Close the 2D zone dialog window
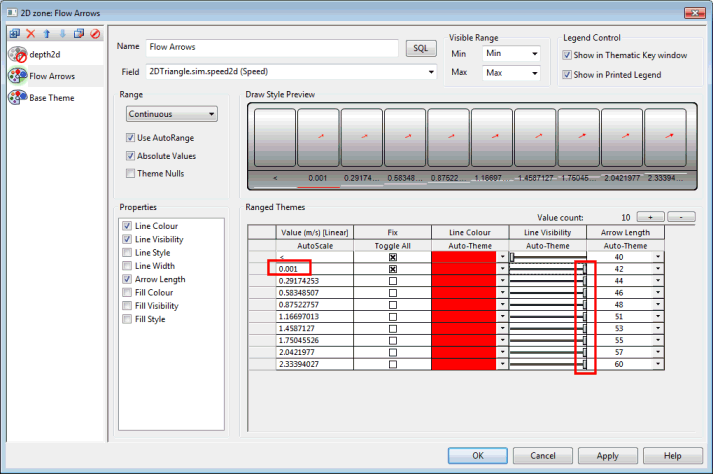The height and width of the screenshot is (474, 713). [x=695, y=13]
